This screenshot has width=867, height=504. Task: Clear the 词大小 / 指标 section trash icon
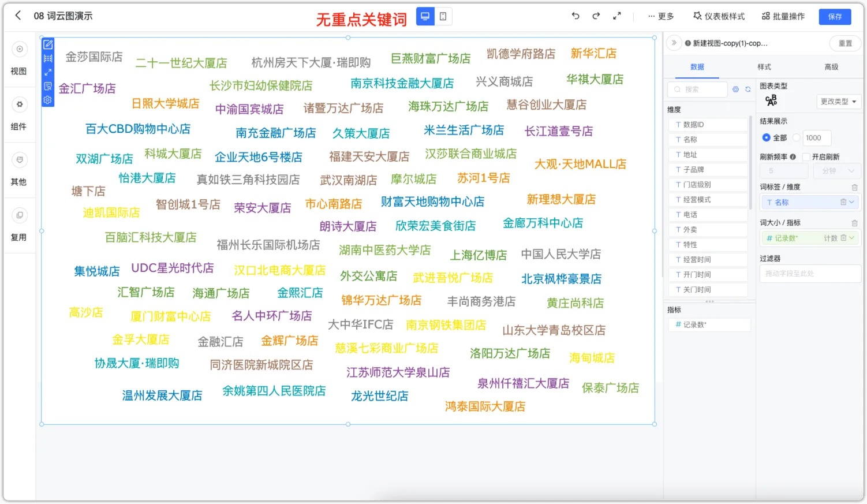[x=854, y=223]
